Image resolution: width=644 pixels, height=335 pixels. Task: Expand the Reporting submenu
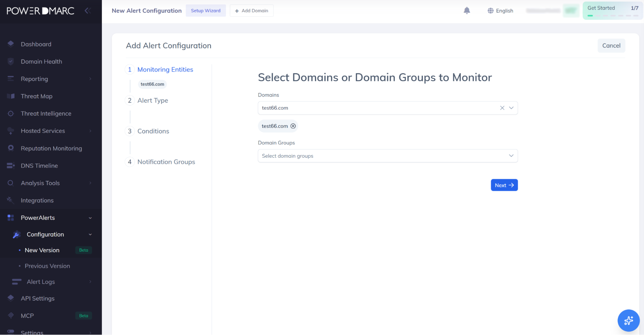pyautogui.click(x=90, y=79)
